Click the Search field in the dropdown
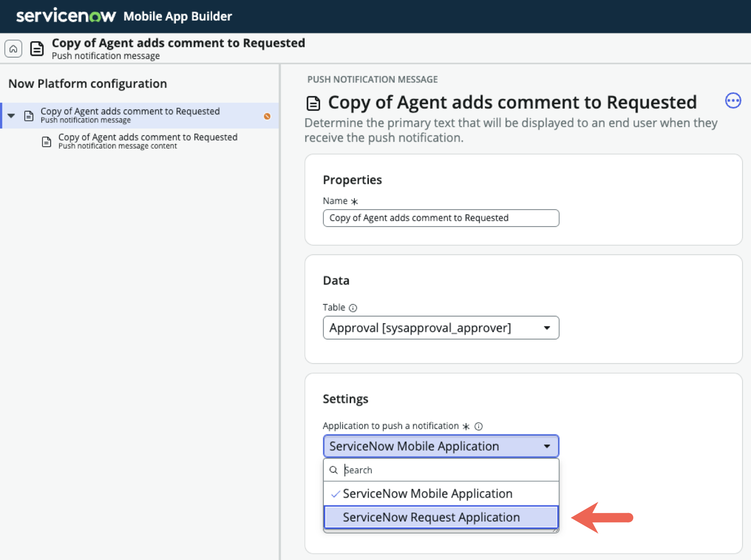Viewport: 751px width, 560px height. [441, 470]
